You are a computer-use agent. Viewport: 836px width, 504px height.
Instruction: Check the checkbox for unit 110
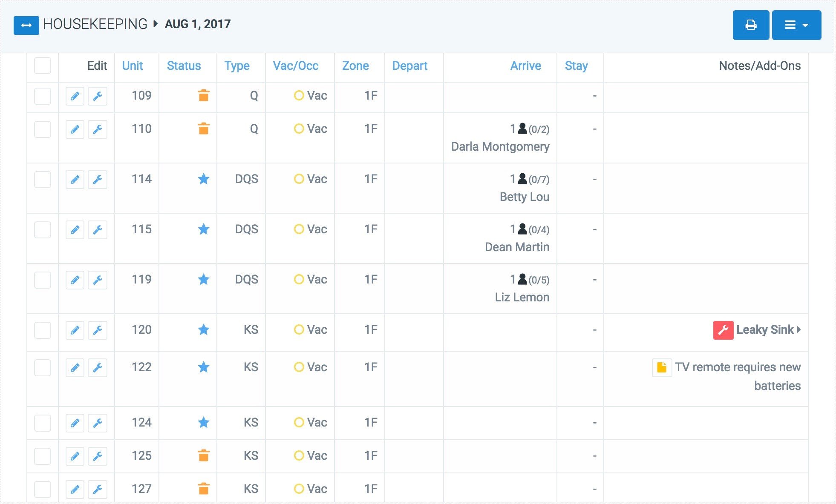click(x=43, y=129)
